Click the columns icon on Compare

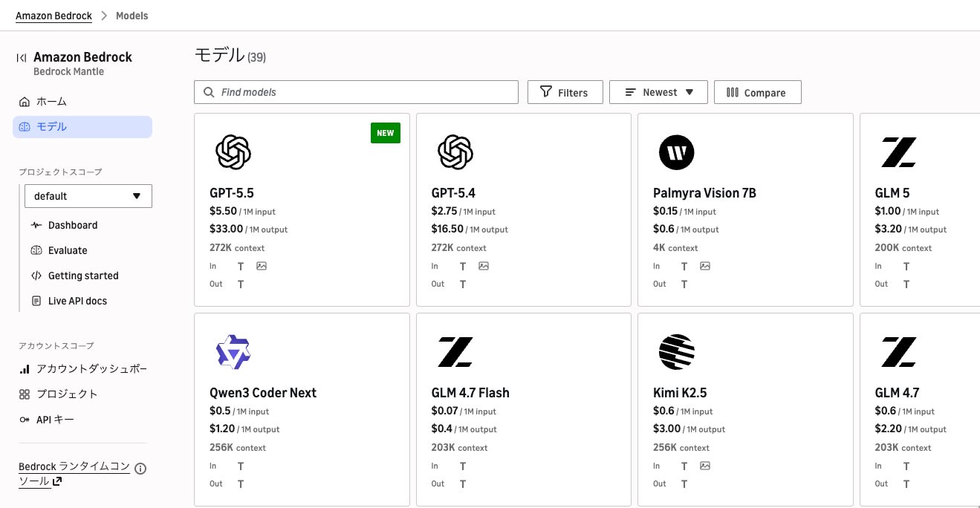pos(733,92)
